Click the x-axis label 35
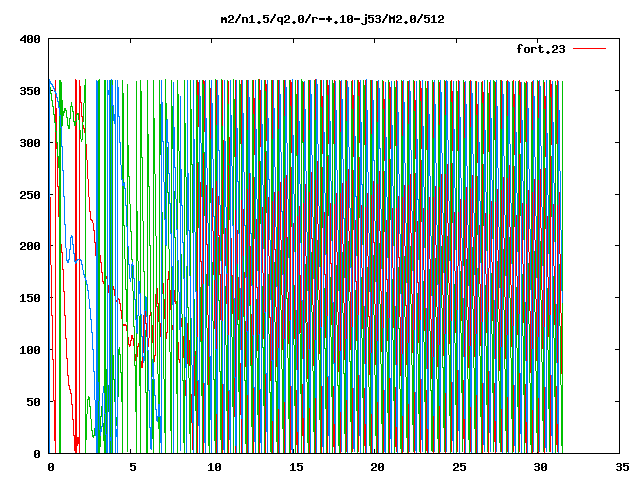This screenshot has height=480, width=640. coord(622,467)
